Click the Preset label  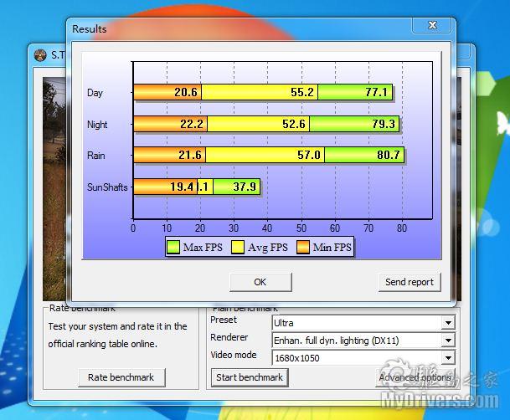point(224,320)
